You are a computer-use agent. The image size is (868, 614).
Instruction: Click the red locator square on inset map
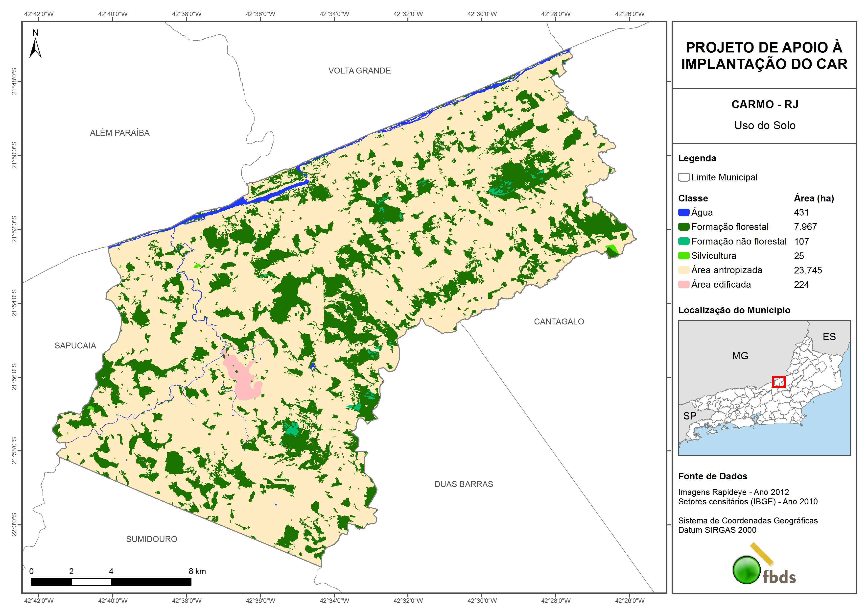pos(778,381)
